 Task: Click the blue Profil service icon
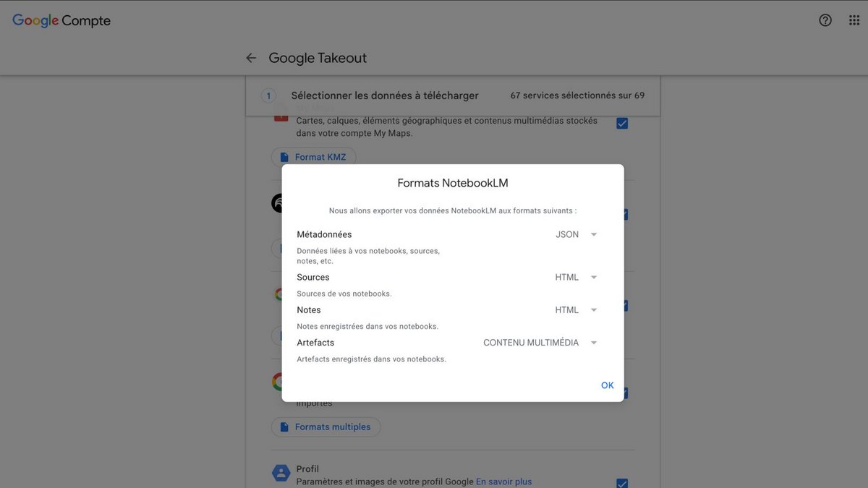click(281, 472)
